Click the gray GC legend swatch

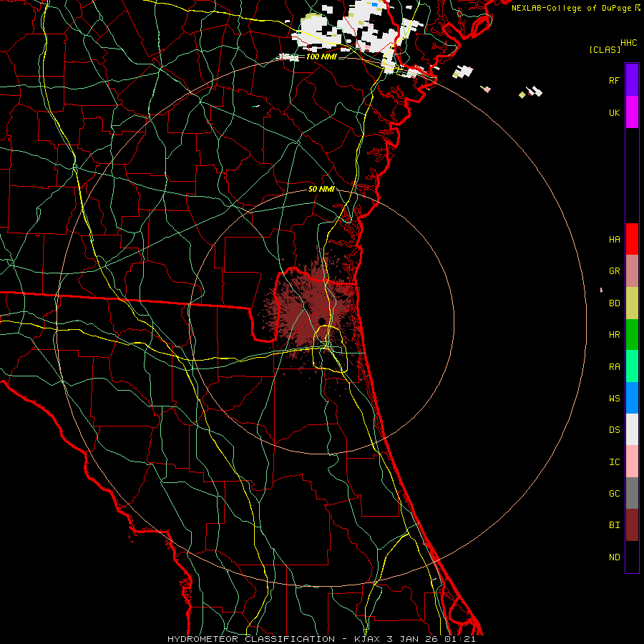[x=632, y=493]
